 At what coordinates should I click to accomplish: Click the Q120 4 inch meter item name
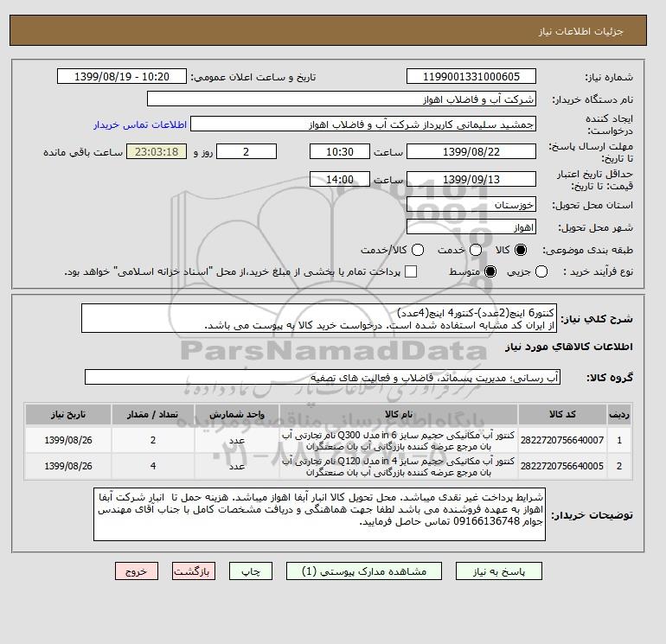coord(399,467)
